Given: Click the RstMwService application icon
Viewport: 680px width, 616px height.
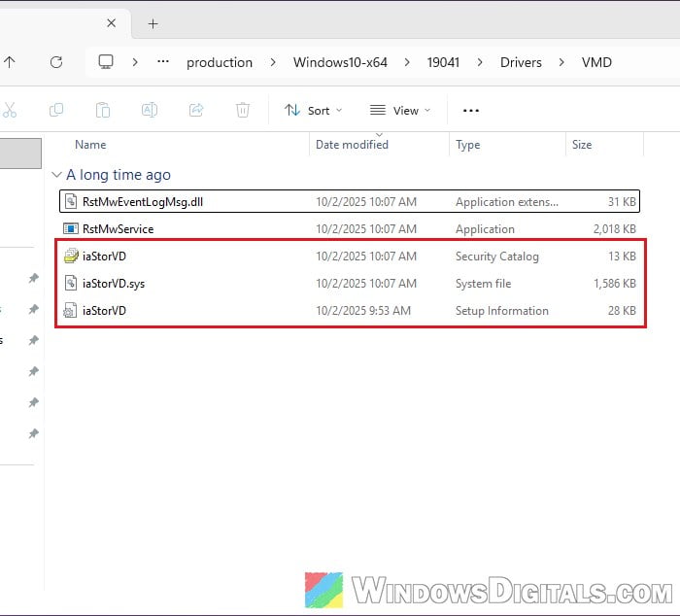Looking at the screenshot, I should (x=71, y=228).
